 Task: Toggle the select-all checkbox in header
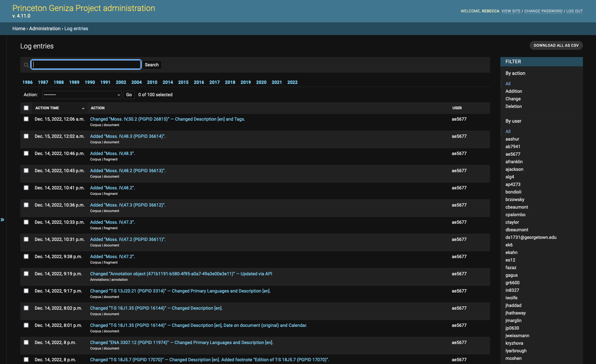tap(26, 108)
